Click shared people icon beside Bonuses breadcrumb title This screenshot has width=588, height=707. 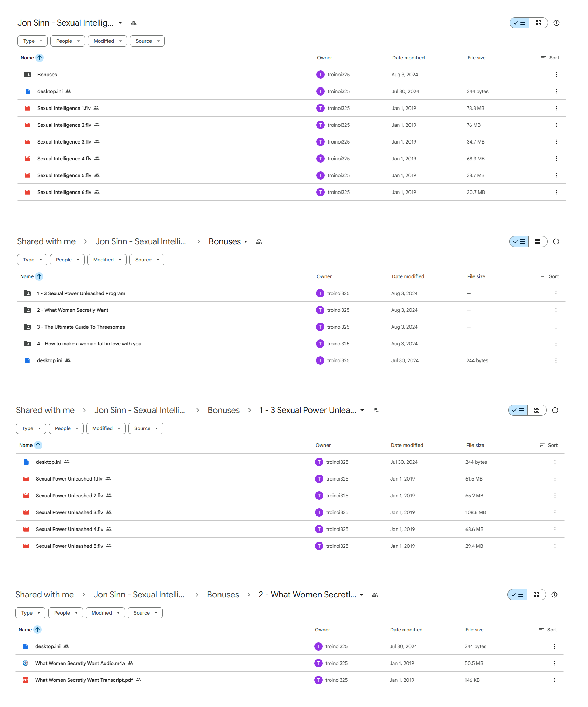pyautogui.click(x=259, y=241)
